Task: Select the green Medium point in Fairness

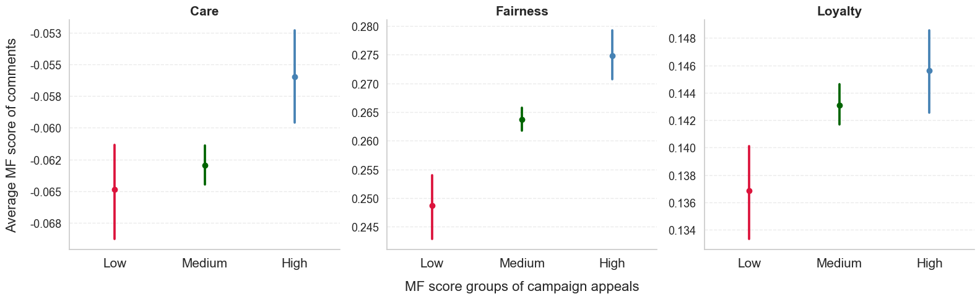Action: pyautogui.click(x=522, y=119)
